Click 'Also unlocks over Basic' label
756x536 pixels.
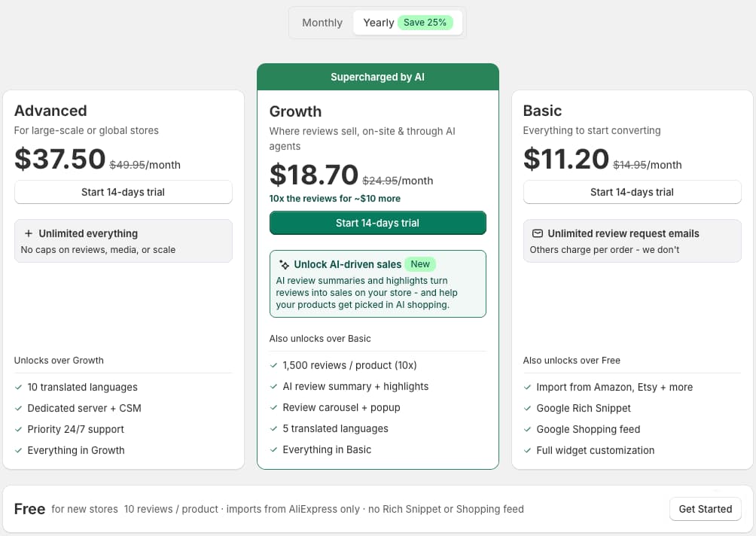320,338
